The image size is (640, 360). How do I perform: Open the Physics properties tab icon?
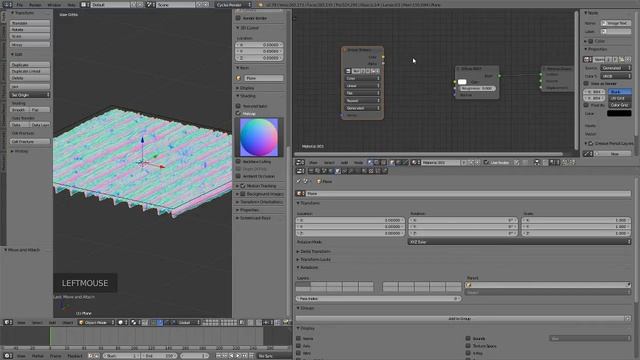point(384,171)
